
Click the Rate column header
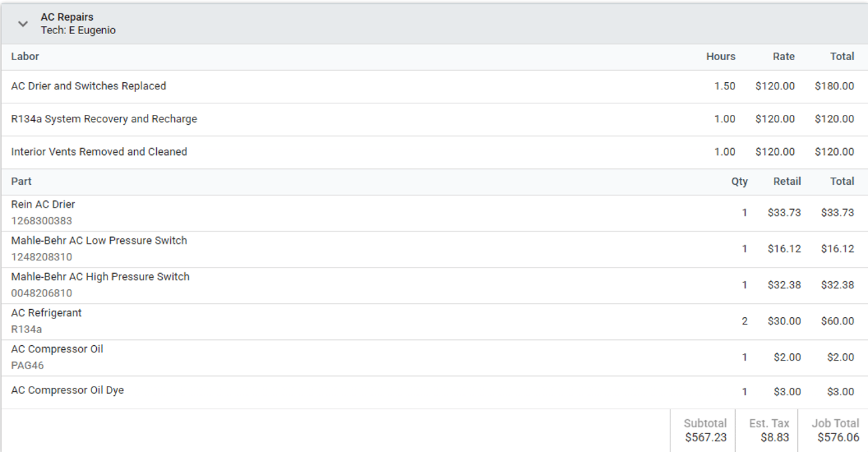[x=783, y=57]
